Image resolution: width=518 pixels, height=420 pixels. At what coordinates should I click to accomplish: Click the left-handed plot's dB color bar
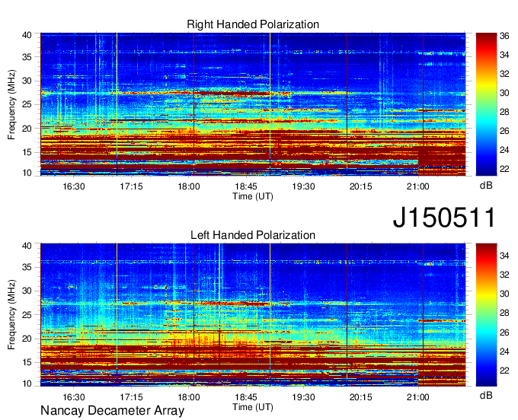tap(486, 315)
